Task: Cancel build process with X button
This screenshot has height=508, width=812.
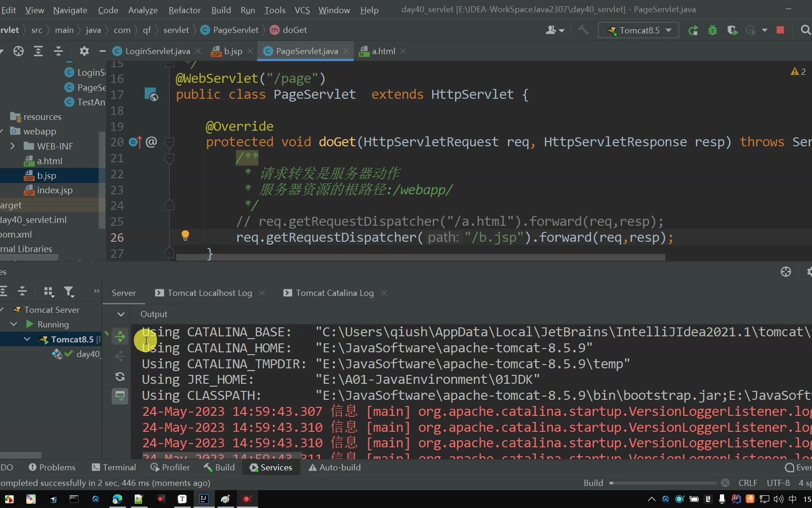Action: coord(725,483)
